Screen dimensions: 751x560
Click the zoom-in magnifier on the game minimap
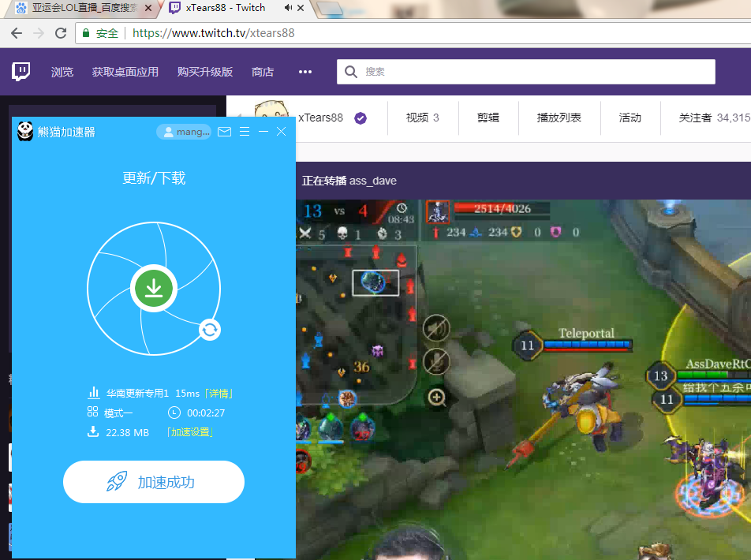point(436,398)
